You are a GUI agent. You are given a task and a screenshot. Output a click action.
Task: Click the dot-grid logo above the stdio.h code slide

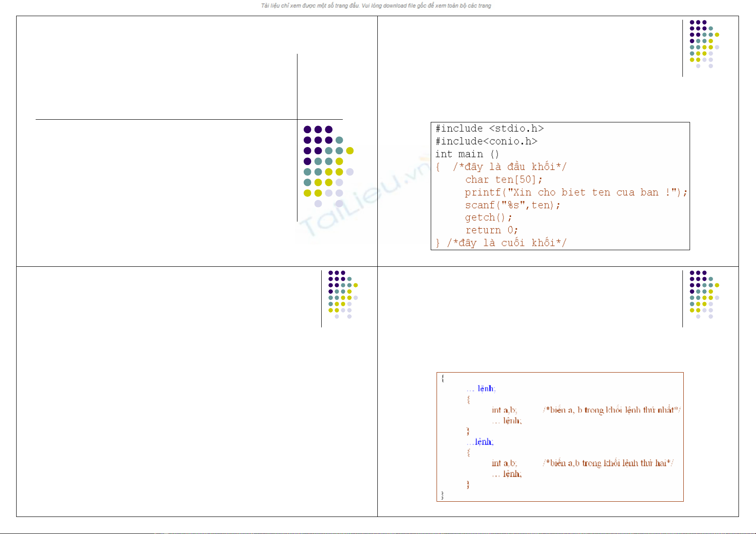(x=704, y=44)
